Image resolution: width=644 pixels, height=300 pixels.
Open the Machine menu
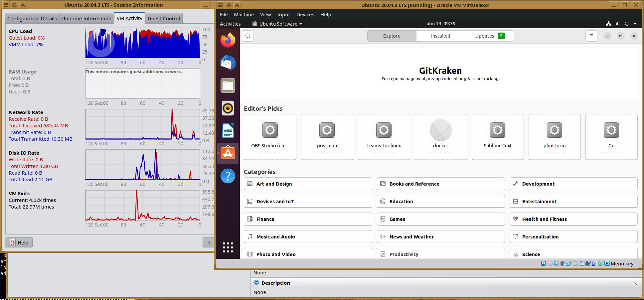click(244, 15)
